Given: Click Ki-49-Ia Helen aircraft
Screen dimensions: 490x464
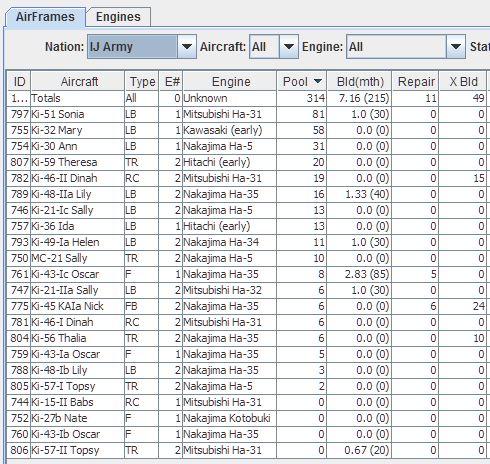Looking at the screenshot, I should pos(77,242).
